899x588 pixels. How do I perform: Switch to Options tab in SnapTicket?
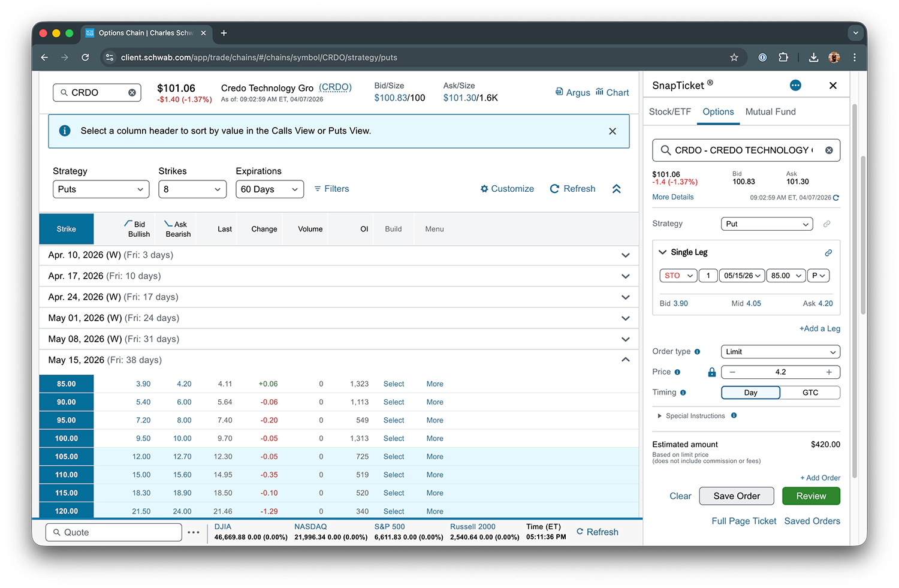718,112
